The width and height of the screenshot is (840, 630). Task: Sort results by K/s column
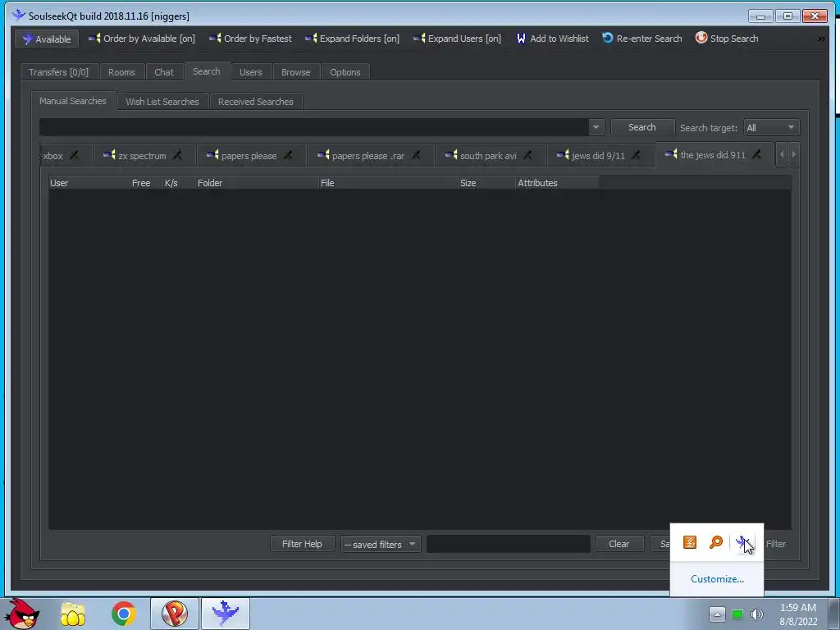(x=178, y=183)
